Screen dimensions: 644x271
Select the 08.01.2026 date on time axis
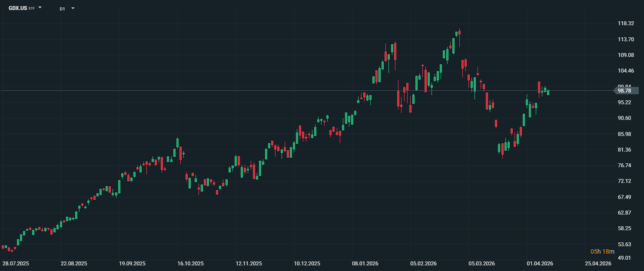click(365, 264)
